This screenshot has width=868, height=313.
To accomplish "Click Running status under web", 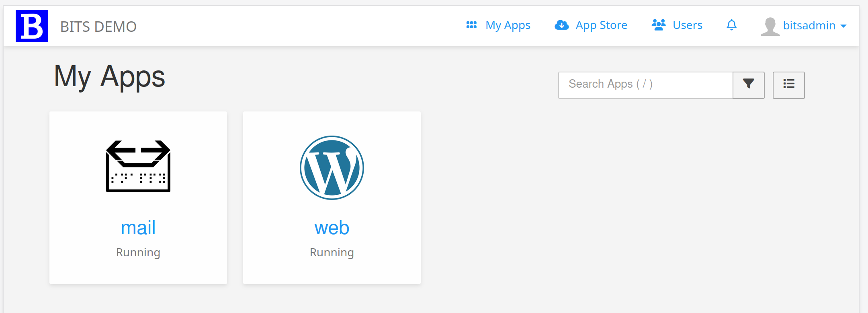I will coord(332,253).
